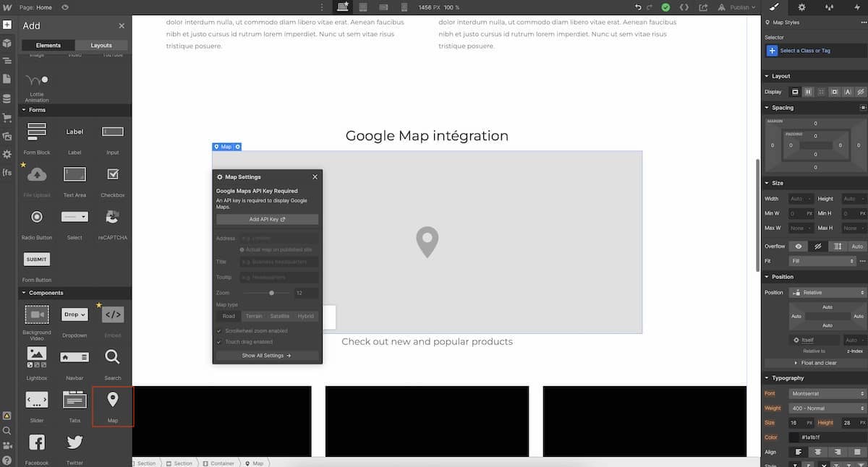Viewport: 868px width, 467px height.
Task: Set display to Flex
Action: click(809, 92)
